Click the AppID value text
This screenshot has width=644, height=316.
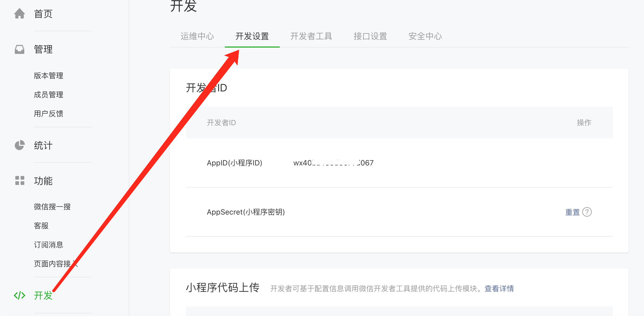coord(333,163)
